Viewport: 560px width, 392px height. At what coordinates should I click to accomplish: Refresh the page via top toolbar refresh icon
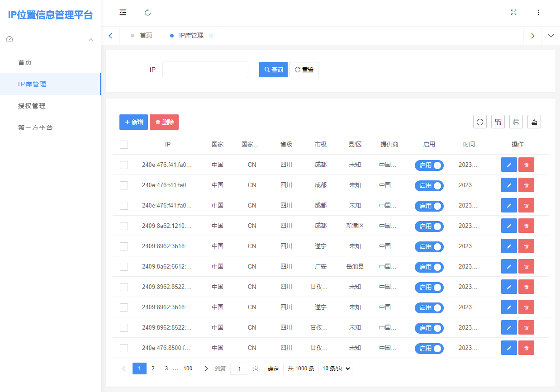click(x=147, y=13)
